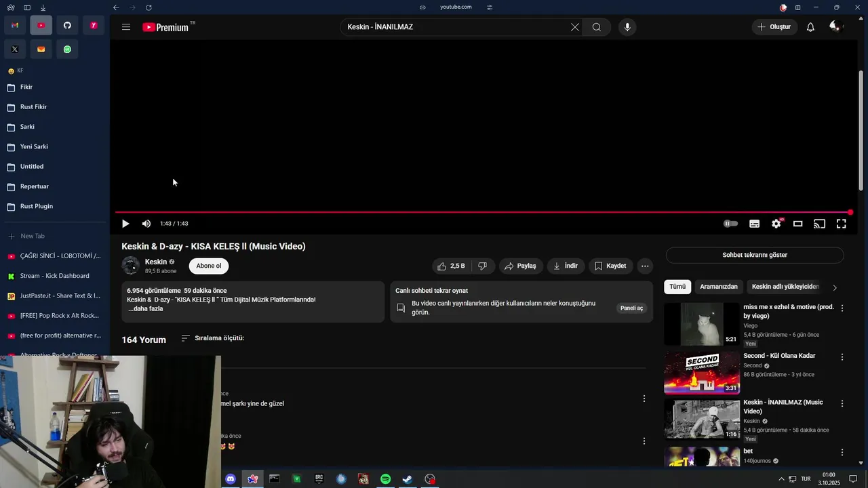The width and height of the screenshot is (868, 488).
Task: Seek on the red video progress bar
Action: click(483, 212)
